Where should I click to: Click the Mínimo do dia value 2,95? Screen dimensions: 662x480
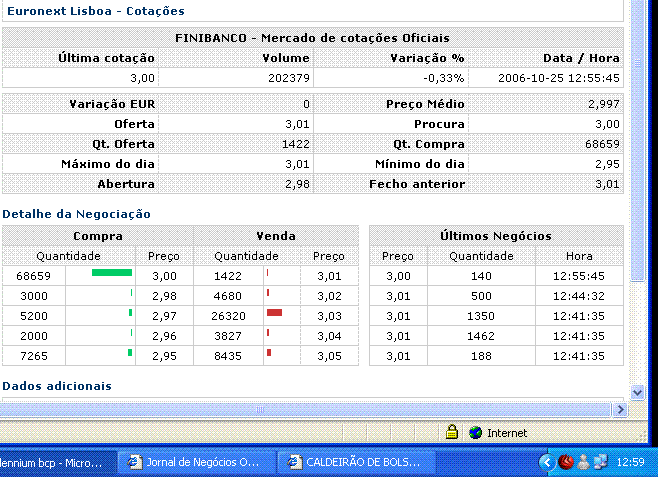(607, 164)
